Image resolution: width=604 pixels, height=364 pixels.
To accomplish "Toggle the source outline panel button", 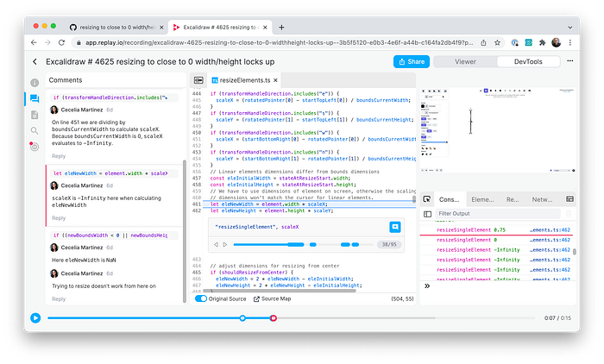I will [x=199, y=79].
